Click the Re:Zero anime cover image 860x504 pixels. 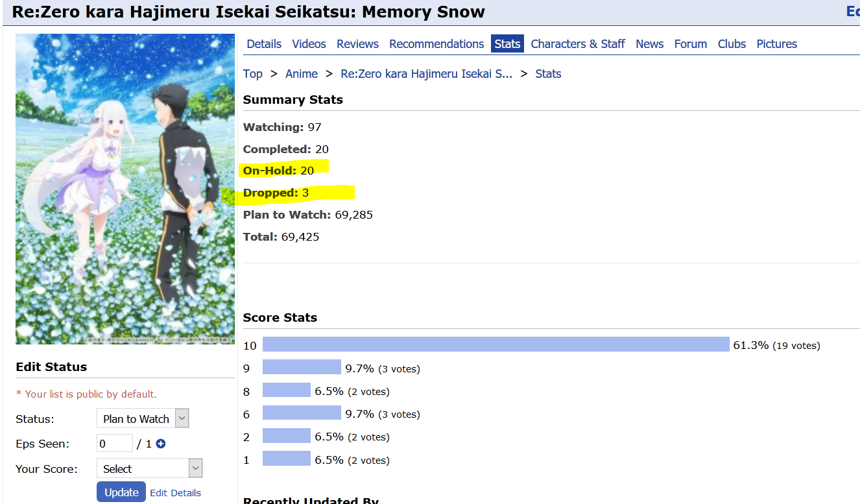(x=125, y=189)
